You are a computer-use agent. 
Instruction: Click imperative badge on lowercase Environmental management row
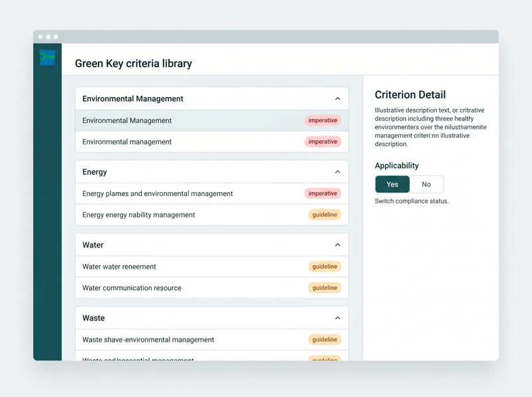point(323,142)
